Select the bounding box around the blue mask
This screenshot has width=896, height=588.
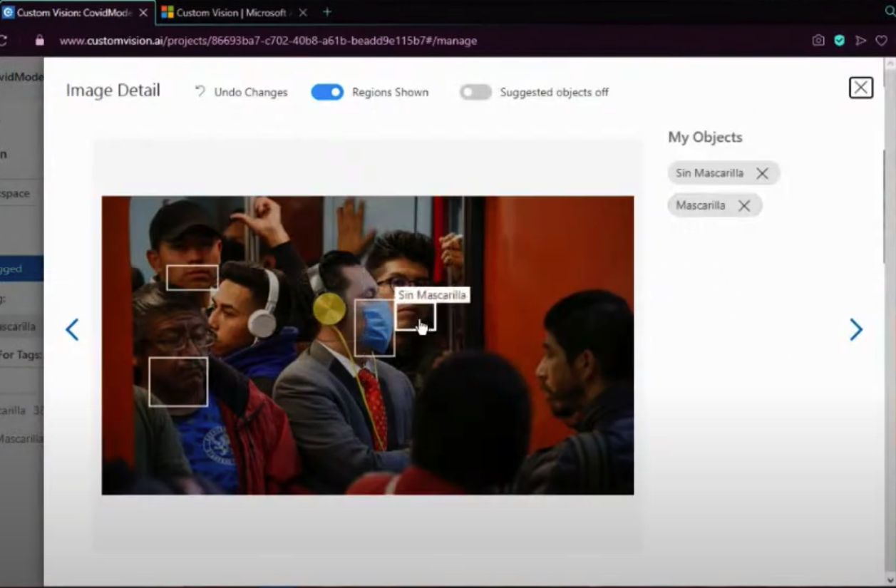pyautogui.click(x=374, y=328)
